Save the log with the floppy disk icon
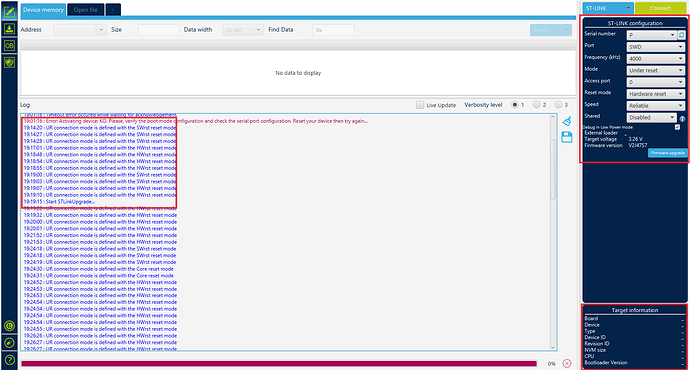 point(567,137)
